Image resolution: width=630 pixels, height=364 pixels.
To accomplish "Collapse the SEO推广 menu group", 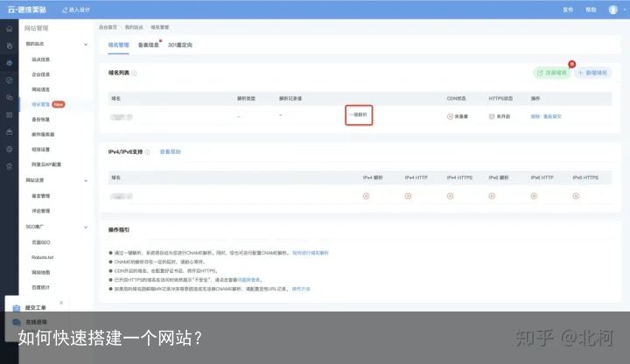I will click(86, 227).
